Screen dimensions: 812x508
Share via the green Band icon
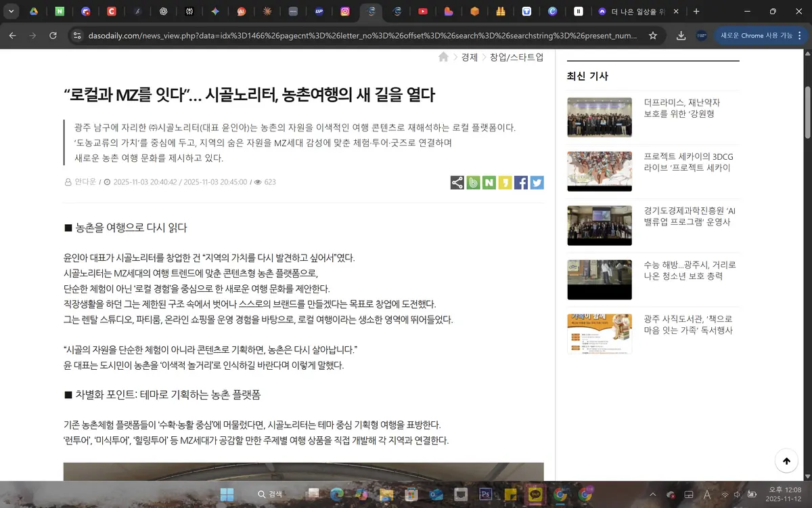[x=474, y=183]
